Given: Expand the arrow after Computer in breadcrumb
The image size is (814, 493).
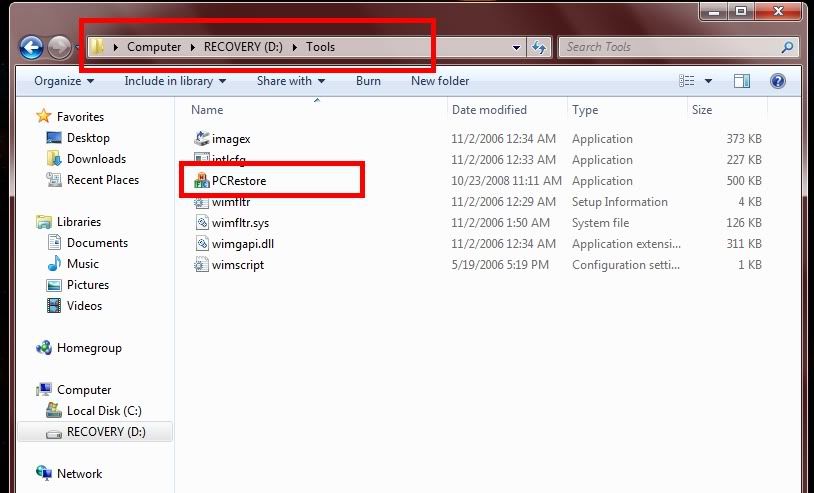Looking at the screenshot, I should pos(193,47).
